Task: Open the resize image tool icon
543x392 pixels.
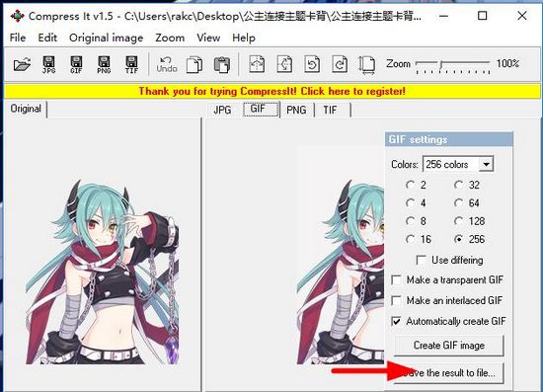Action: point(366,65)
